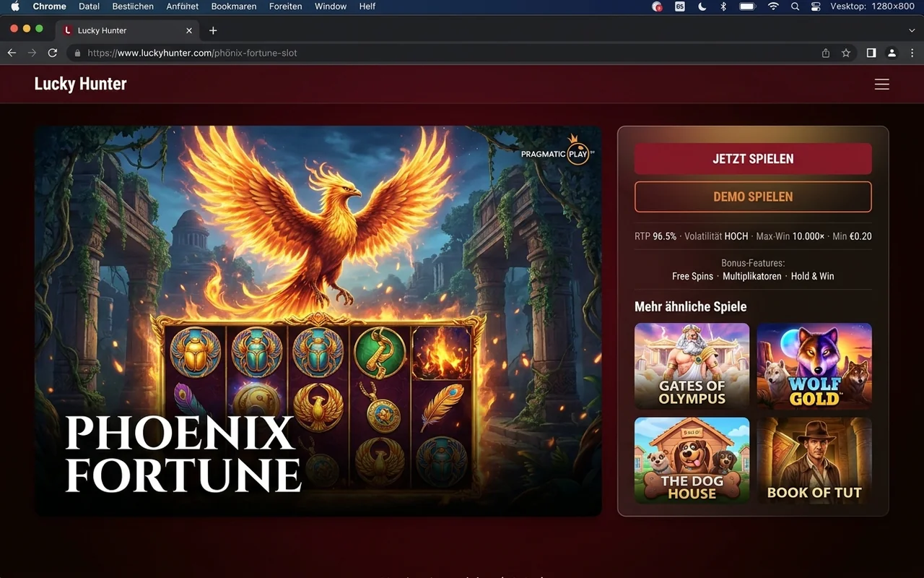Click the JETZT SPIELEN button
The image size is (924, 578).
click(x=753, y=159)
